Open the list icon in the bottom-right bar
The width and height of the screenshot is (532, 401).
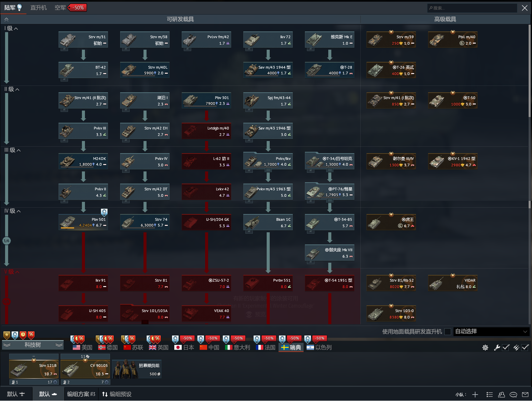click(x=489, y=395)
